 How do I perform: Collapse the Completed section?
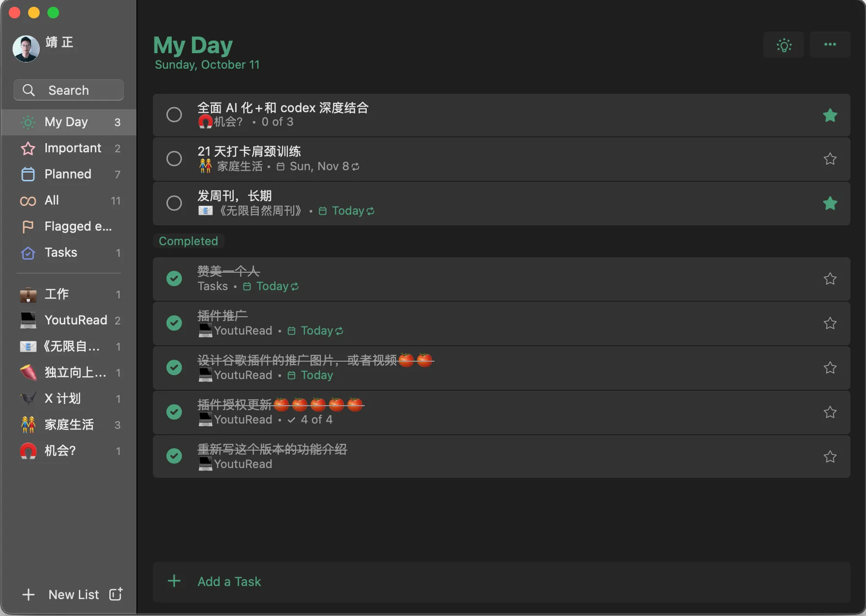tap(189, 241)
